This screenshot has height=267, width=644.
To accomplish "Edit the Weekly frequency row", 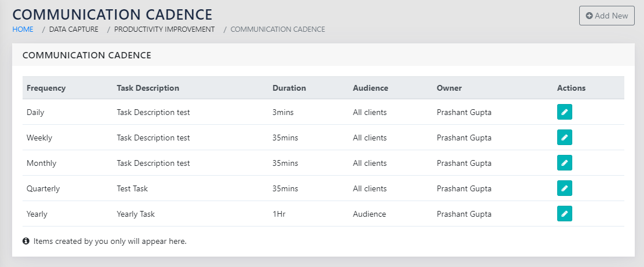I will [x=564, y=138].
